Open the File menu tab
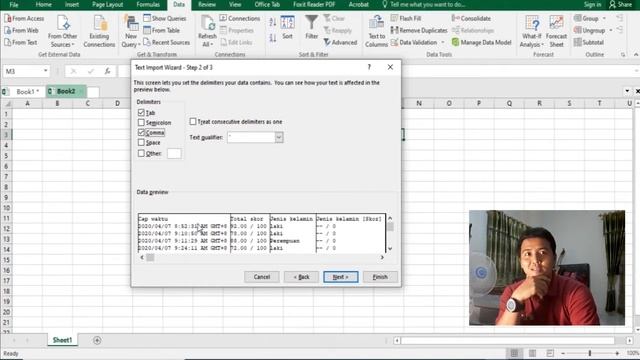This screenshot has height=360, width=640. pos(14,4)
